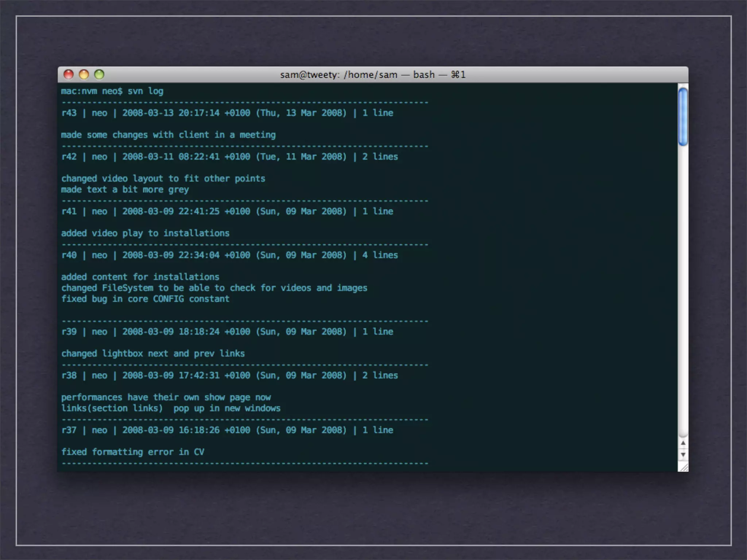
Task: Click the 'fixed formatting error in CV' message
Action: coord(132,452)
